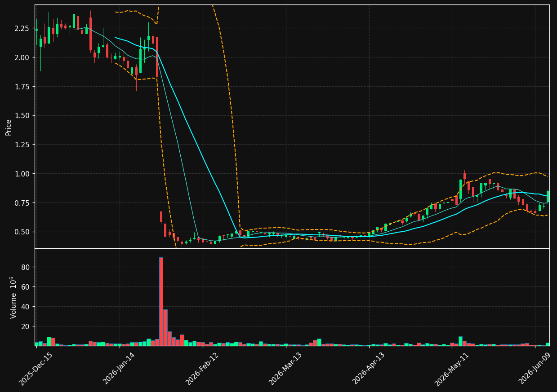The height and width of the screenshot is (392, 557).
Task: Select the 0.50 price tick label
Action: 22,232
